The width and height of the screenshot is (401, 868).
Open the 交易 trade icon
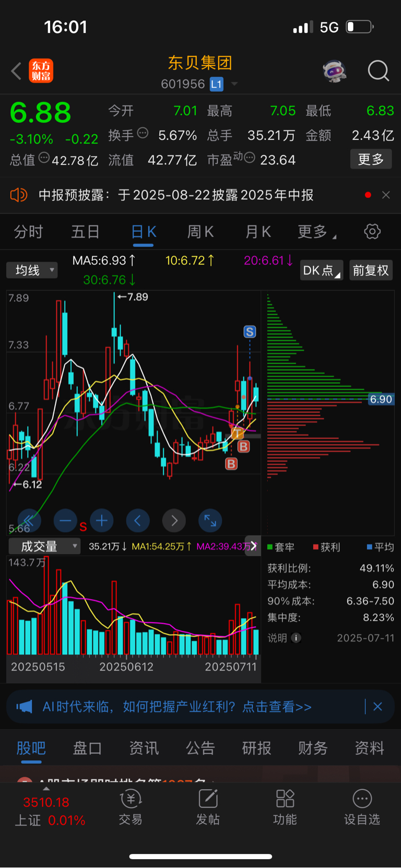[x=131, y=807]
